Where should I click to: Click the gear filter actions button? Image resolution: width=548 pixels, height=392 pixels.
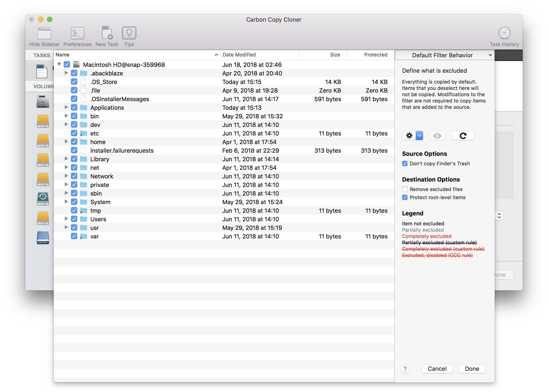409,136
